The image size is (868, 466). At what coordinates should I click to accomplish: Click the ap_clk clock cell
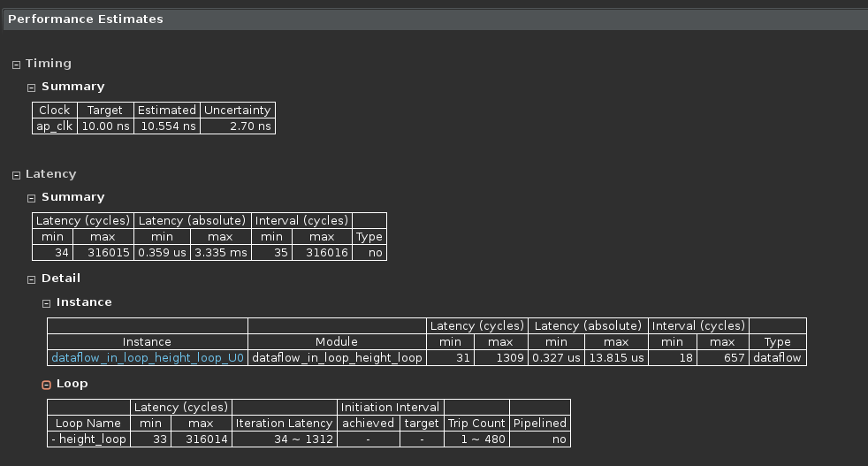click(54, 126)
